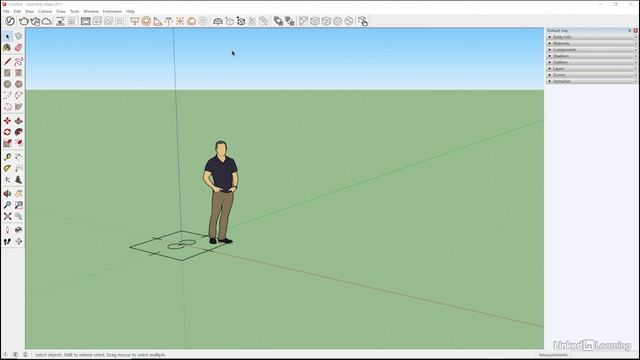Choose the 3 Point Arc tool
This screenshot has height=360, width=640.
pyautogui.click(x=7, y=107)
